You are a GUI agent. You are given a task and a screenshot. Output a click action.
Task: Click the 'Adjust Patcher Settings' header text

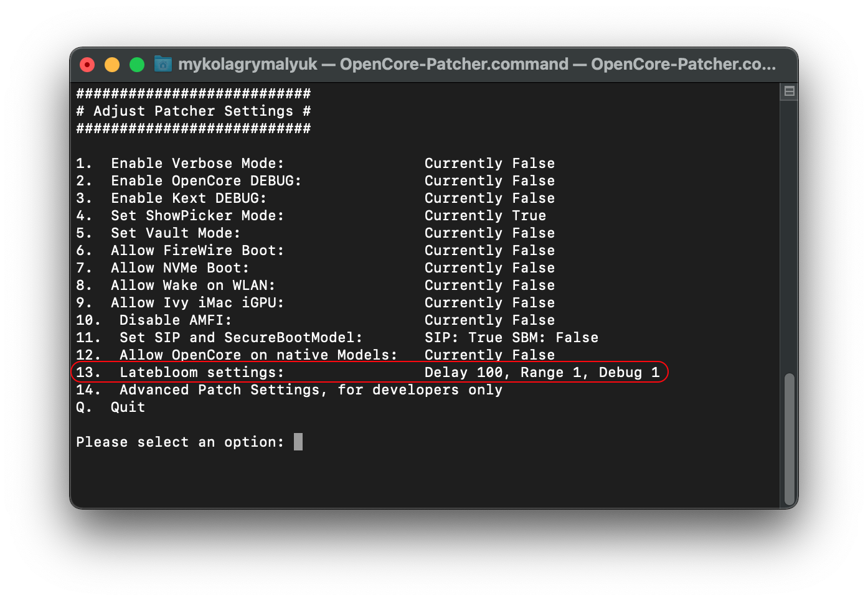193,111
